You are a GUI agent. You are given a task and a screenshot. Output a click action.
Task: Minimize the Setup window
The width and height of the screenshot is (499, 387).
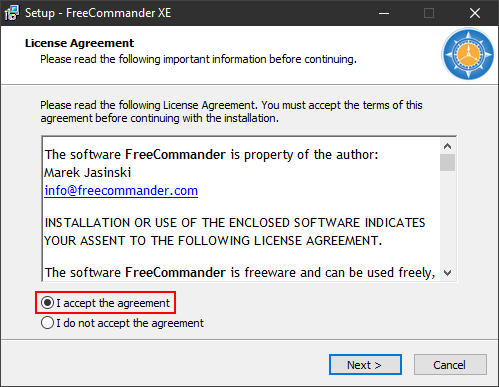coord(384,13)
